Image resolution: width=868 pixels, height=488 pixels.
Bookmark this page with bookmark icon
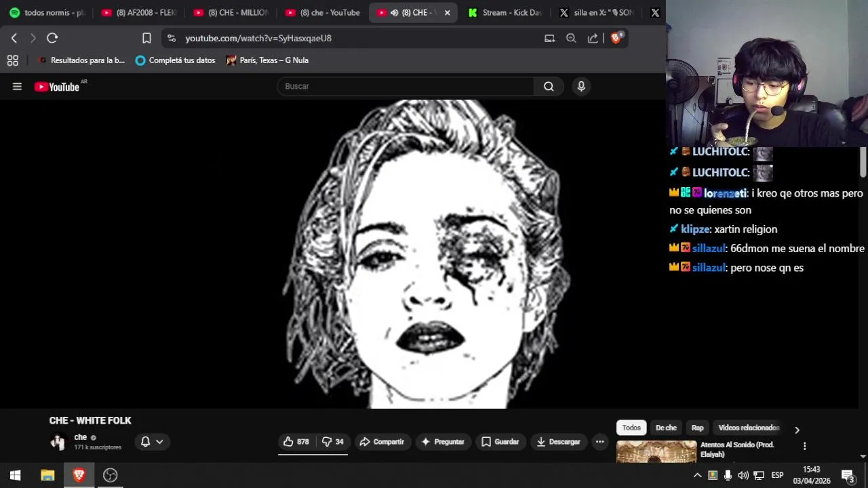point(146,38)
